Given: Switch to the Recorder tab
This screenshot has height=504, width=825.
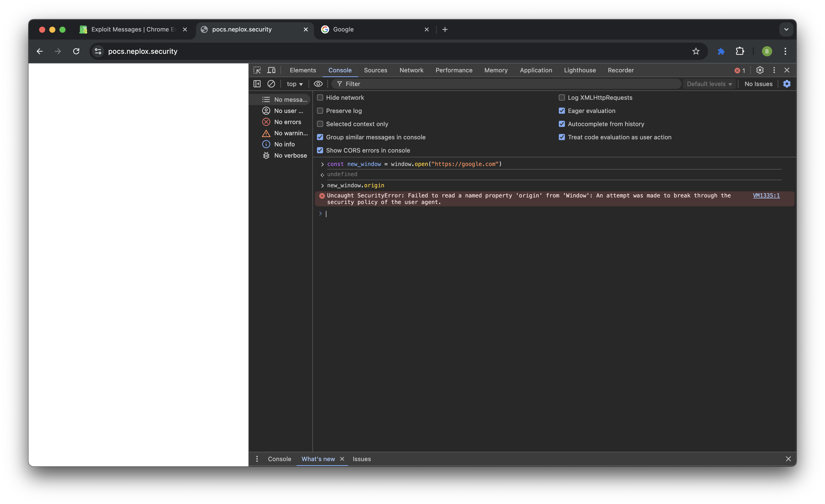Looking at the screenshot, I should pyautogui.click(x=621, y=70).
